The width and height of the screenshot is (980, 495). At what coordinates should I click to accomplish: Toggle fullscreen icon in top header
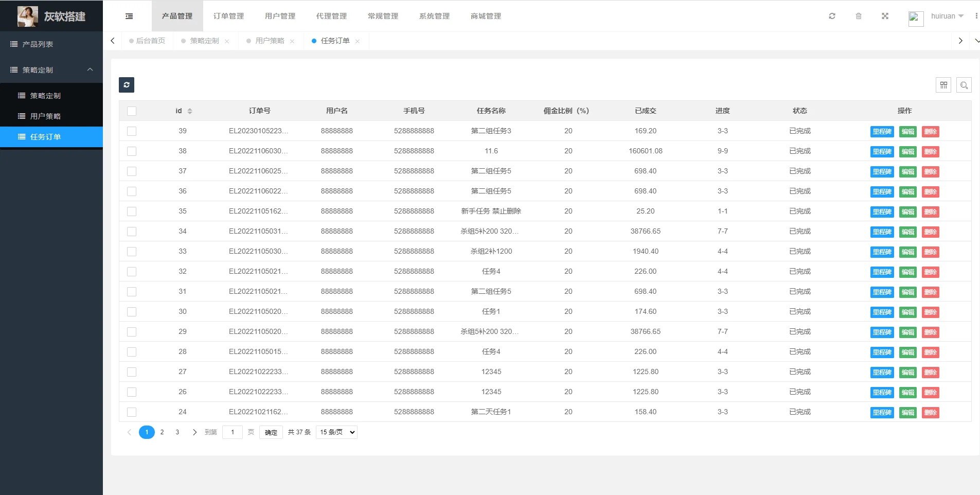(885, 16)
